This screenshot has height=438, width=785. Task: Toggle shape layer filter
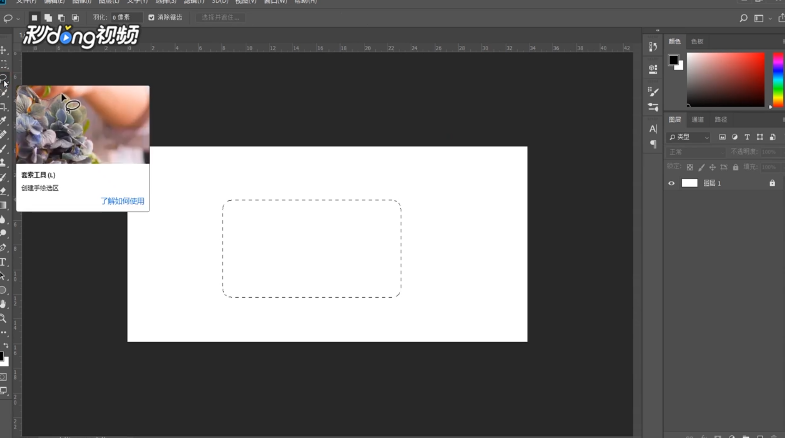760,137
